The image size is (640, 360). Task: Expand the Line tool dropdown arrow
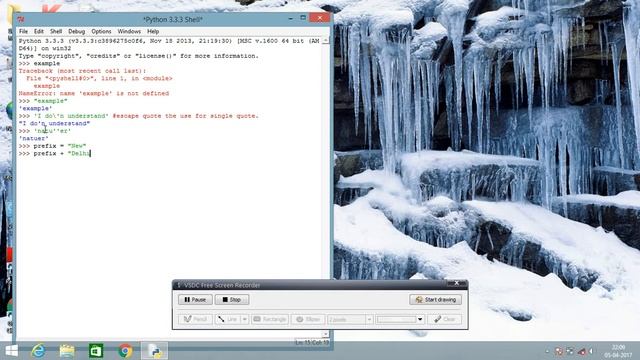244,319
